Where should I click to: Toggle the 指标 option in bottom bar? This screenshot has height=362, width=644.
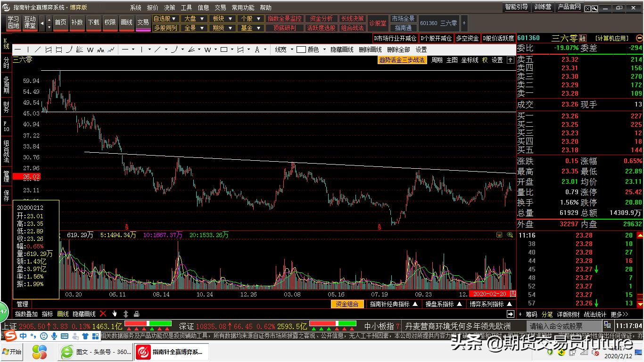[x=48, y=314]
